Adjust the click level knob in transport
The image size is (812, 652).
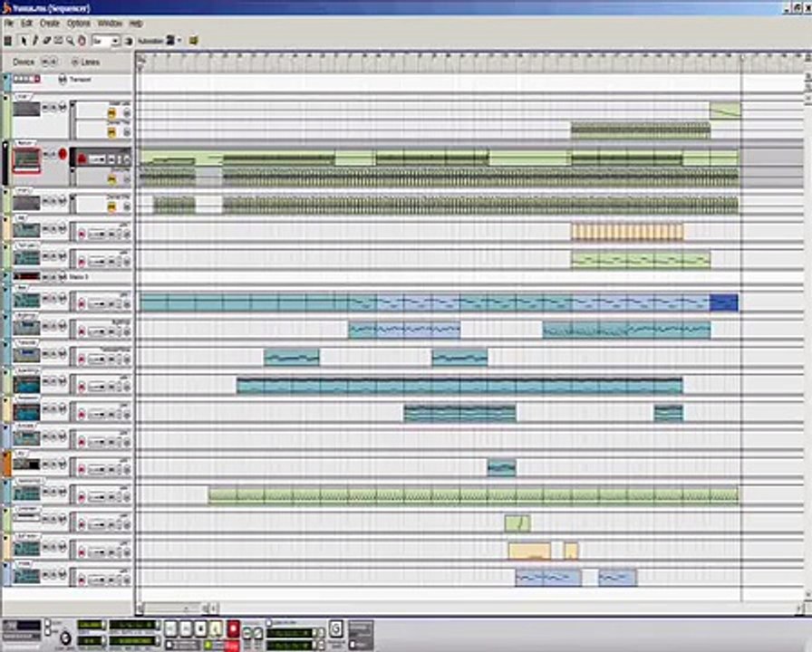pos(65,638)
